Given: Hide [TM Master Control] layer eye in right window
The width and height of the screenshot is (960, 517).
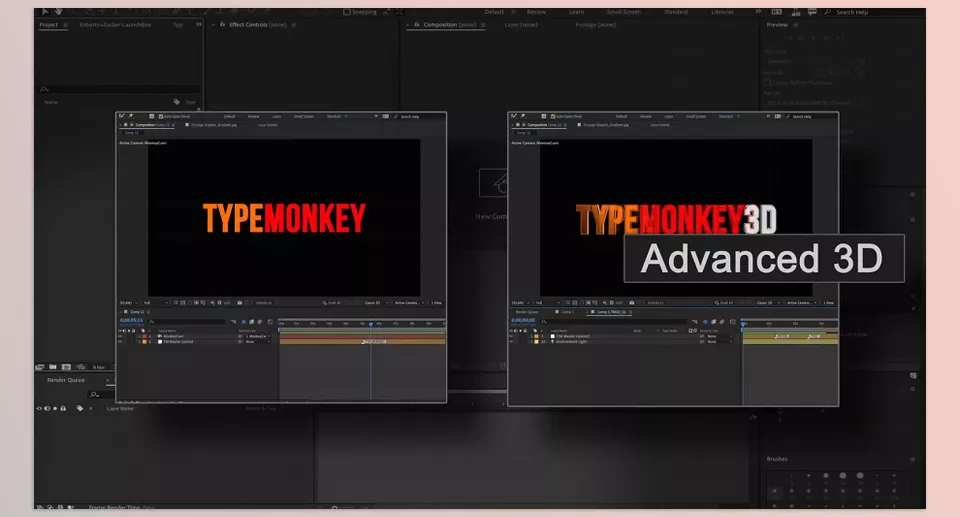Looking at the screenshot, I should point(512,336).
